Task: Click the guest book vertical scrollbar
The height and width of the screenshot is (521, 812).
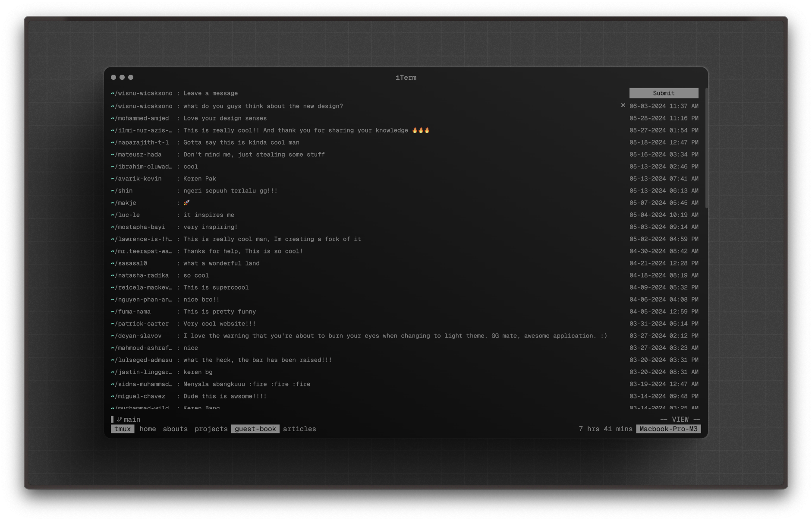Action: pyautogui.click(x=706, y=148)
